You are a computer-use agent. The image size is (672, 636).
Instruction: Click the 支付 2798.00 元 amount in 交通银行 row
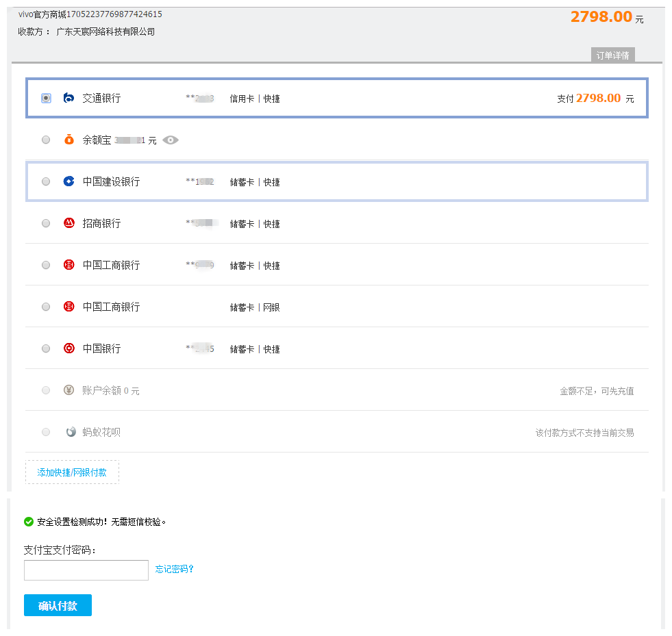(x=595, y=98)
